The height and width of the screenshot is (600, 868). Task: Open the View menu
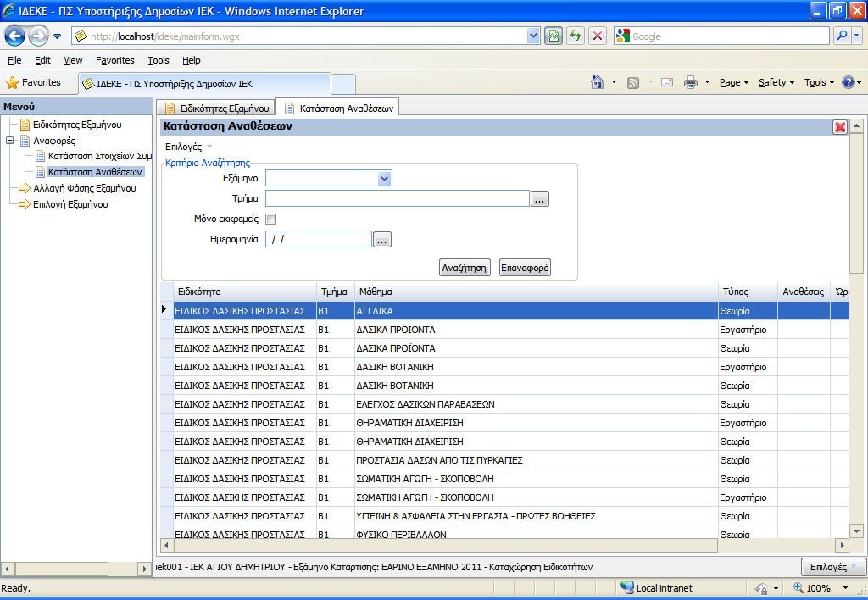click(x=73, y=60)
